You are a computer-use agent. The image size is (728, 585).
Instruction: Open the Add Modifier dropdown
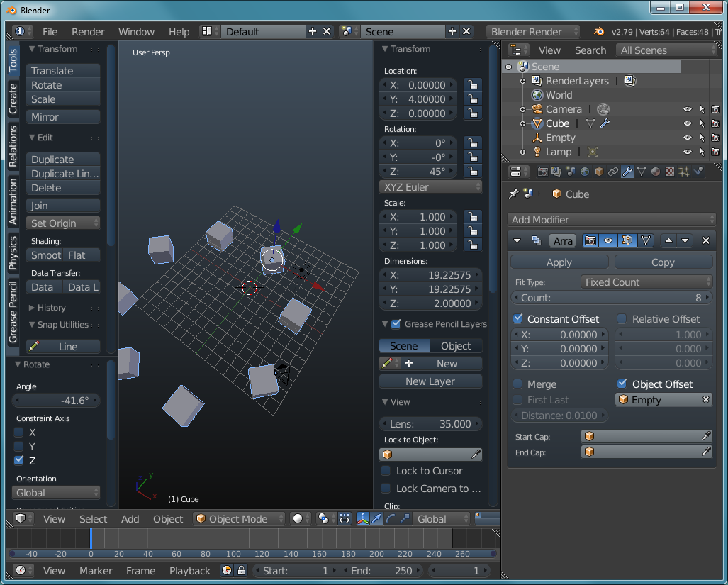[612, 220]
